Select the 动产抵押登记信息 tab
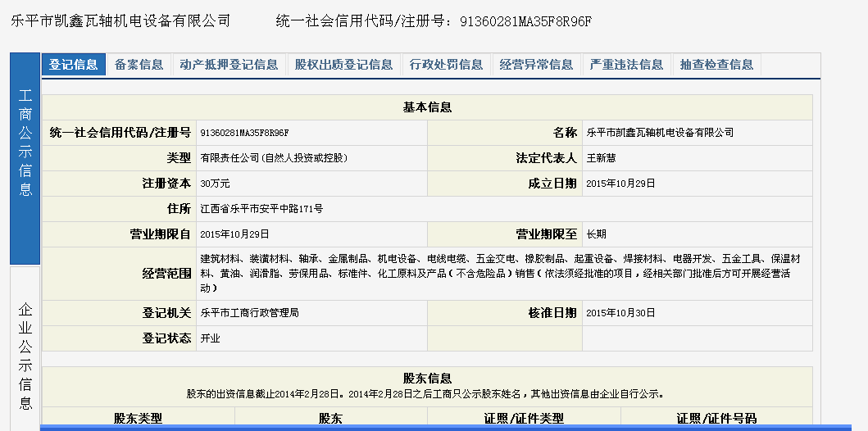This screenshot has height=431, width=868. click(x=229, y=65)
